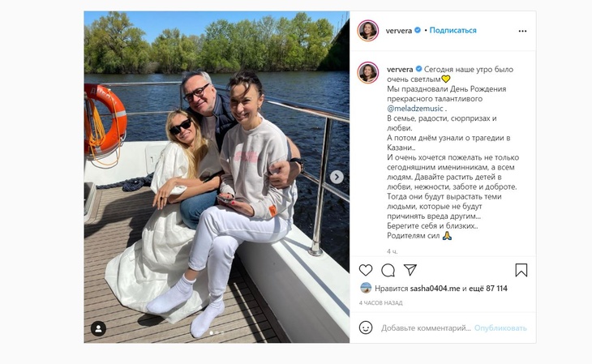Click the heart like icon
The width and height of the screenshot is (592, 364).
pyautogui.click(x=366, y=270)
